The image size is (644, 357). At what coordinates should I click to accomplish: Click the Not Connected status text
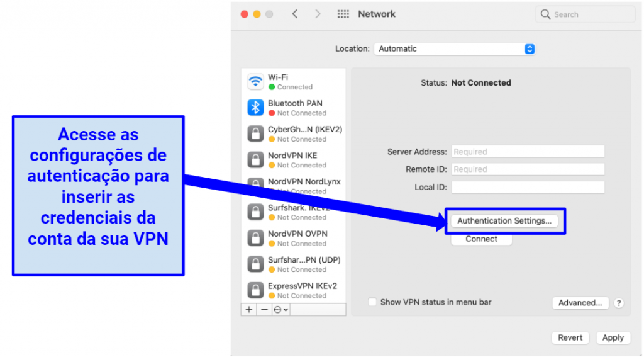click(x=481, y=82)
